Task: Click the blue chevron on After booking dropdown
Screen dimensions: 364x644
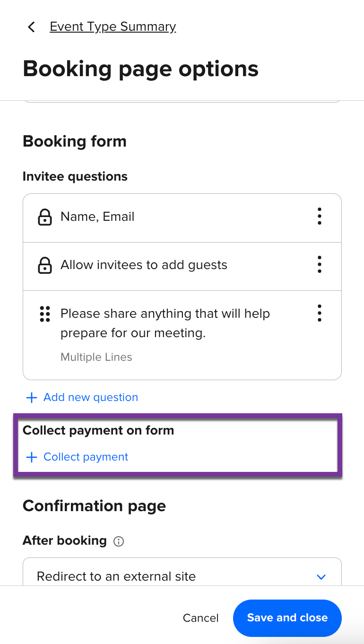Action: click(321, 577)
